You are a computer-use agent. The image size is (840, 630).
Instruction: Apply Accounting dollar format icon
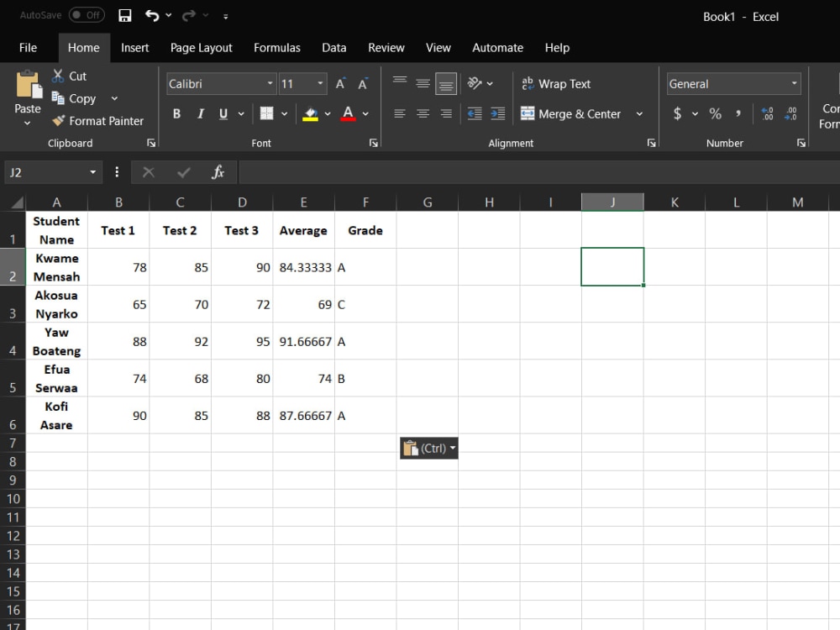coord(678,113)
